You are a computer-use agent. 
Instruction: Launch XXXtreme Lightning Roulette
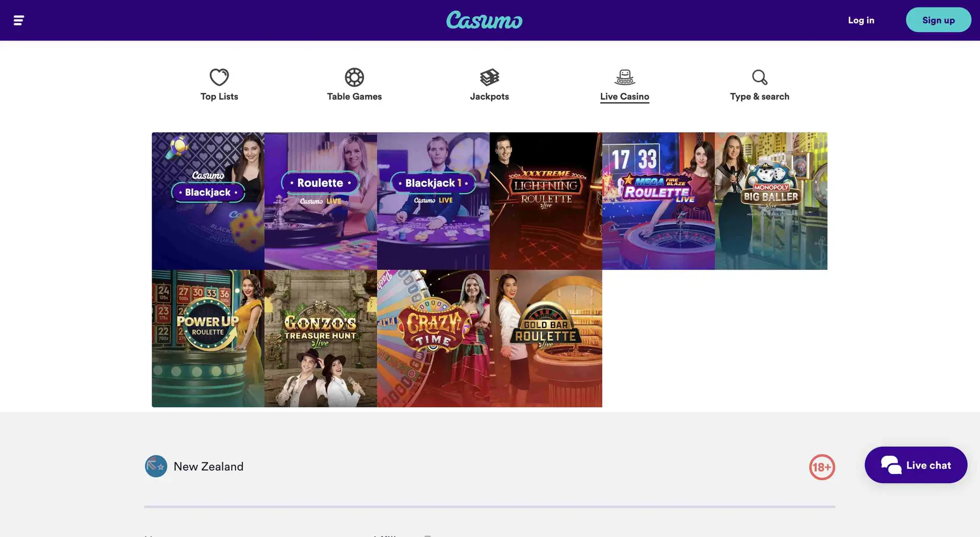545,201
